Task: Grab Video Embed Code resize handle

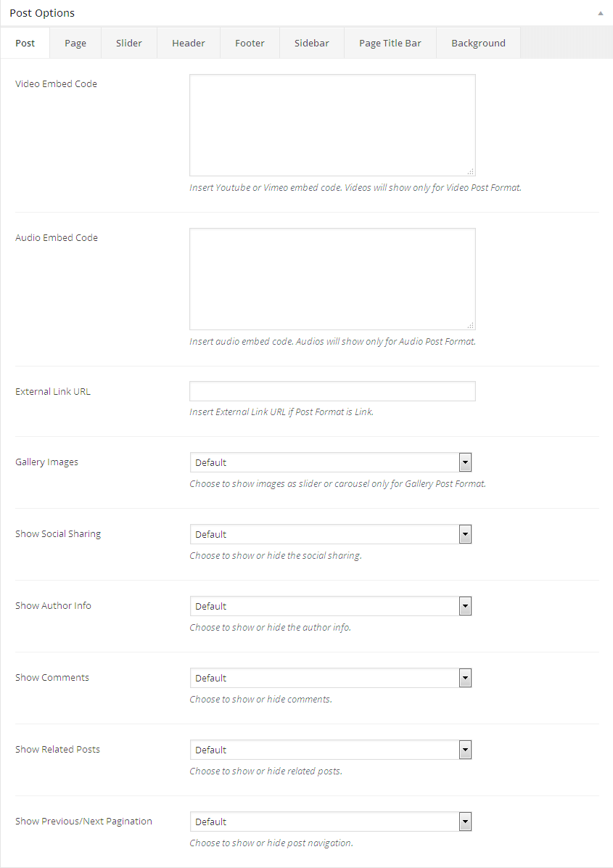Action: coord(471,172)
